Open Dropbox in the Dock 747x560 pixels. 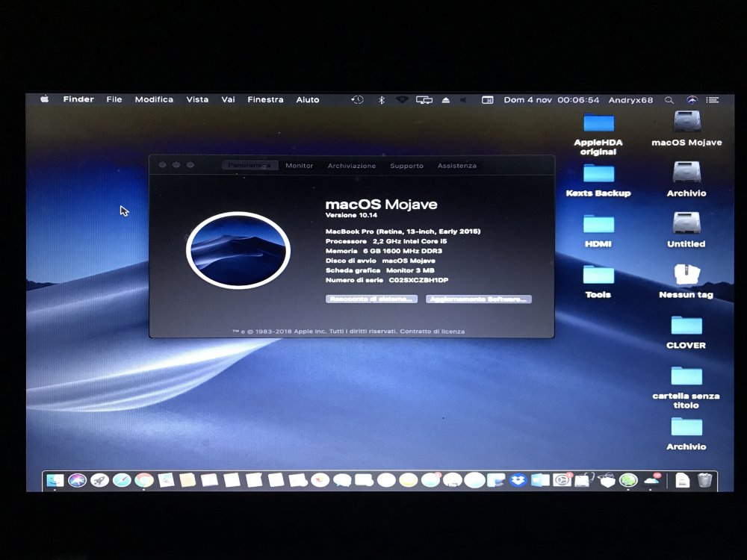518,480
